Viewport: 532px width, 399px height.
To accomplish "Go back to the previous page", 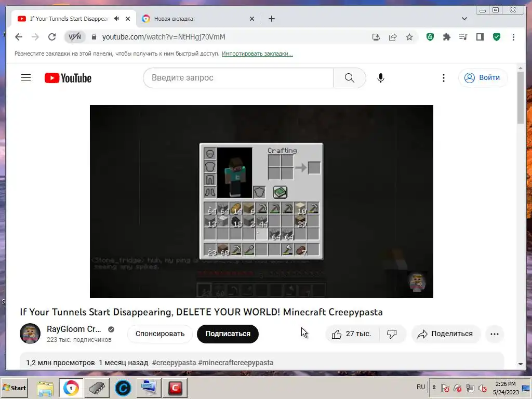I will click(x=19, y=37).
